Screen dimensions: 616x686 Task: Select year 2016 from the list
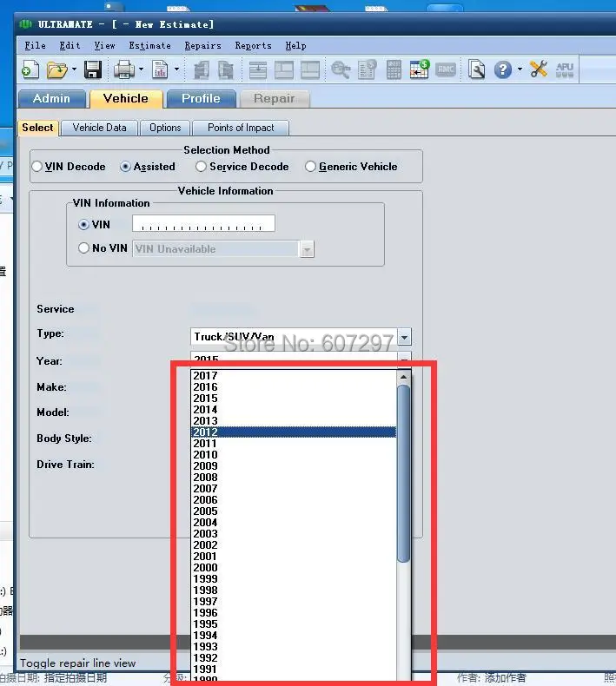[x=294, y=387]
